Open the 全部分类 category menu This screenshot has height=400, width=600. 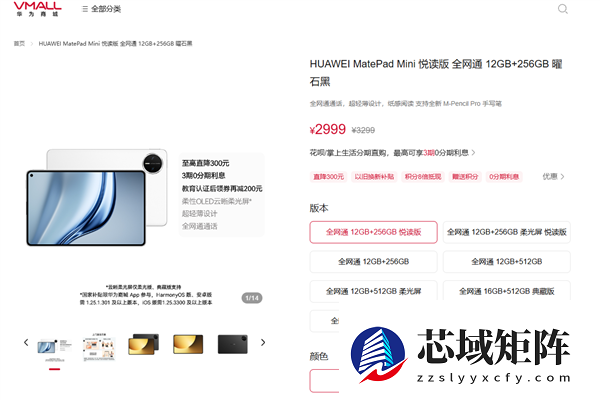(x=101, y=9)
